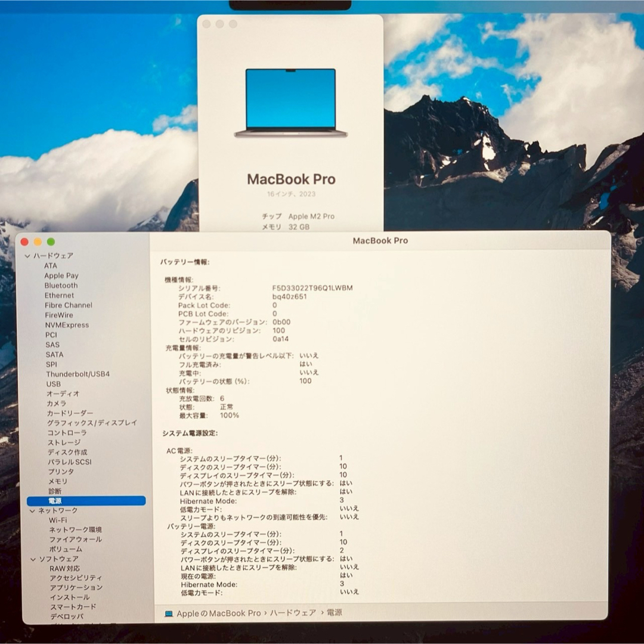
Task: Select メモリ in the sidebar
Action: 58,481
